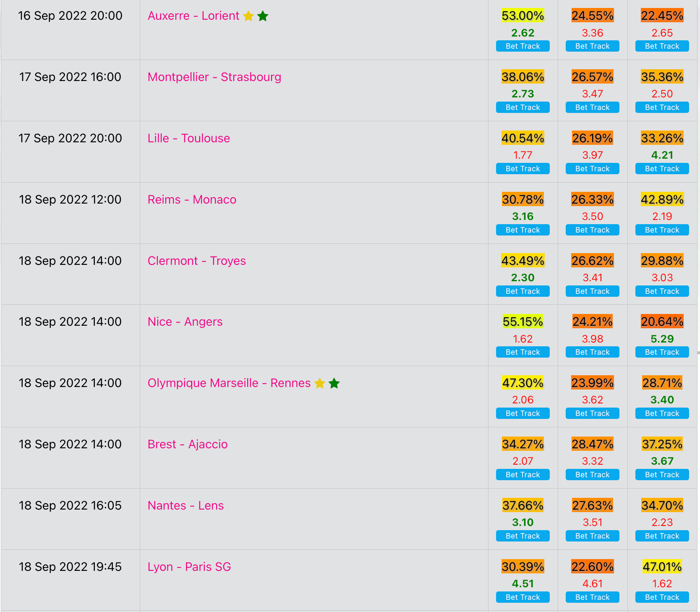Click the date 16 Sep 2022 20:00
The image size is (700, 612).
point(71,16)
